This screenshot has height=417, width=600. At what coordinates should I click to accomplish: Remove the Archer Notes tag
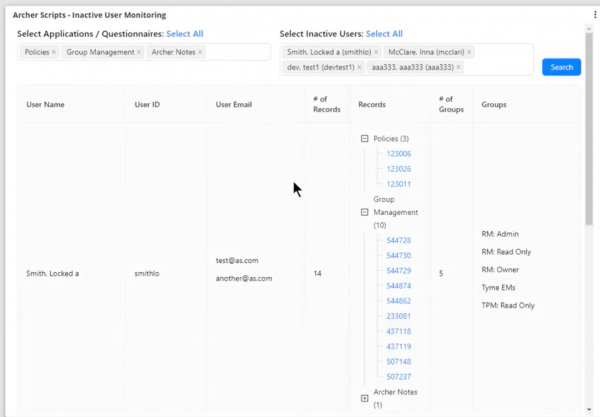coord(200,52)
